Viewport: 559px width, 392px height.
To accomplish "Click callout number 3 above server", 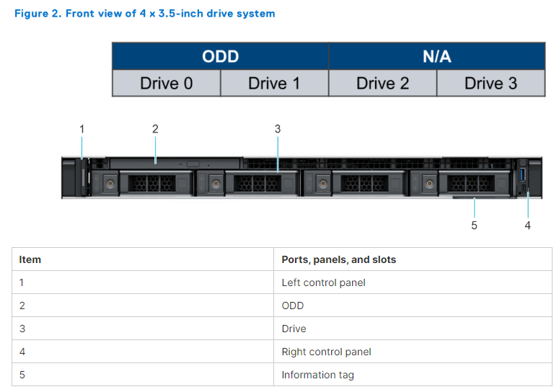I will point(278,129).
